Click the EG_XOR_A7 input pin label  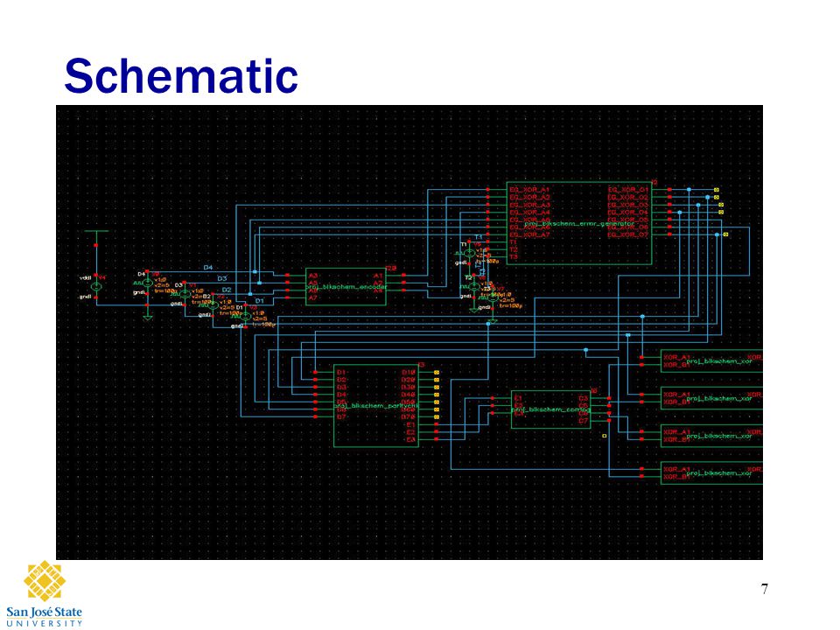529,234
